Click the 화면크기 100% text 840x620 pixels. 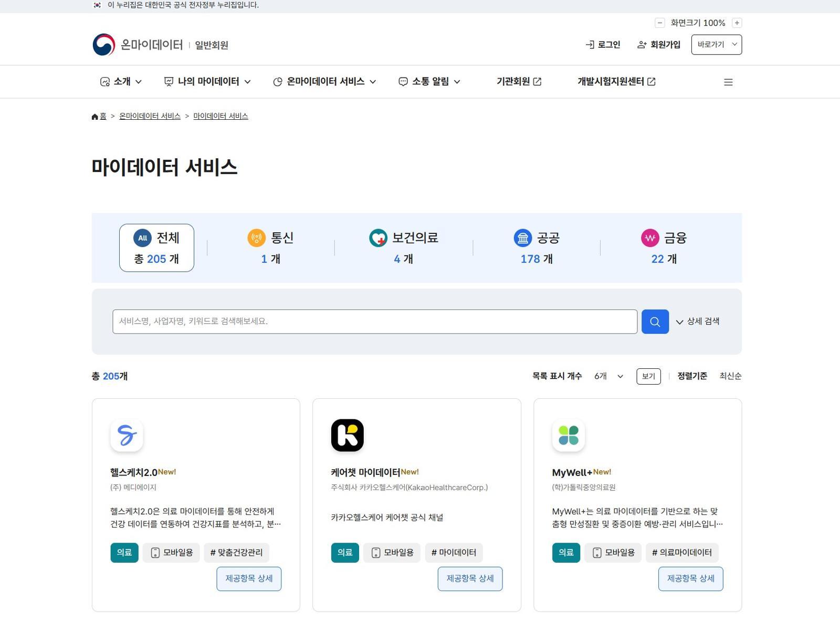[x=698, y=23]
